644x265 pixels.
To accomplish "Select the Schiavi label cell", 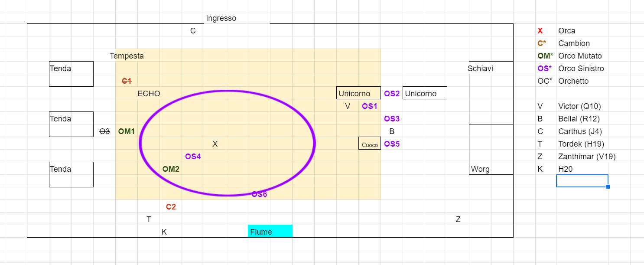I will (480, 69).
